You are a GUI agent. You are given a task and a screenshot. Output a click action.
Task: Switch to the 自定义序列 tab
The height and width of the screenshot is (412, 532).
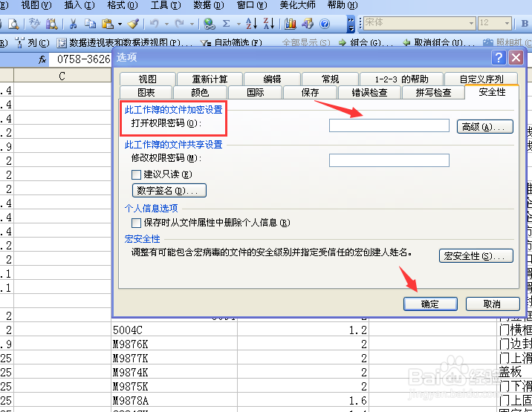481,79
